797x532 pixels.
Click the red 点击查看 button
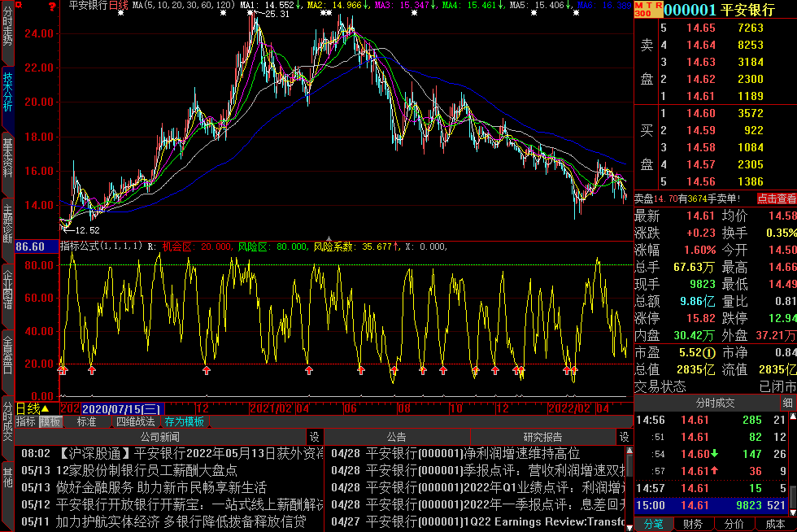[x=777, y=198]
